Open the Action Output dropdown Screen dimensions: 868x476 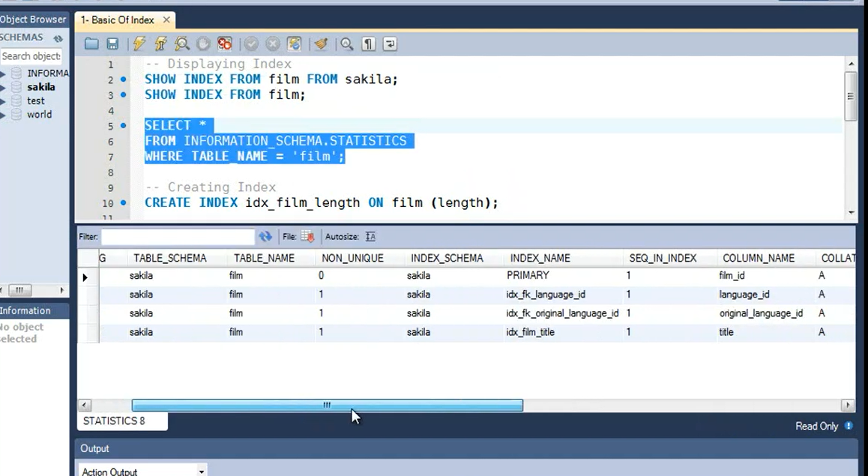(x=201, y=472)
